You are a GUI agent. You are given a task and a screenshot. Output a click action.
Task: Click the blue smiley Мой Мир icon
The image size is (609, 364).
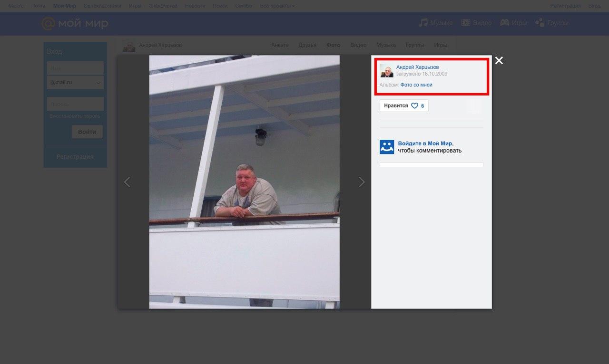[387, 147]
